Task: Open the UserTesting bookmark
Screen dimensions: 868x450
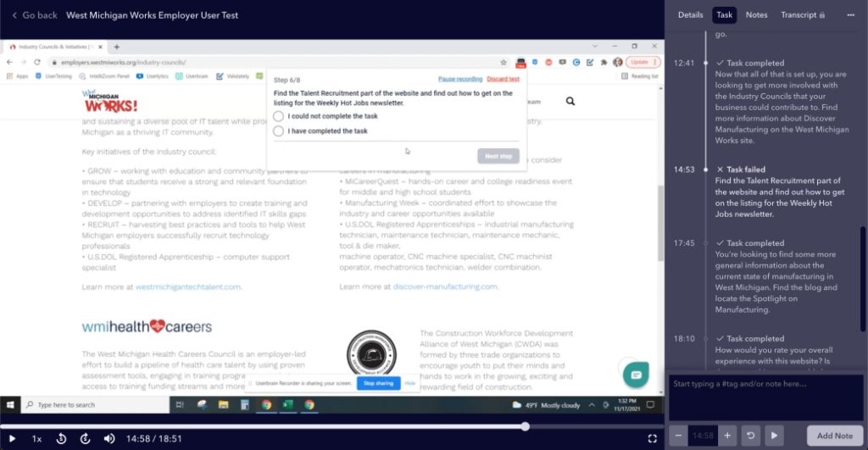Action: click(53, 75)
